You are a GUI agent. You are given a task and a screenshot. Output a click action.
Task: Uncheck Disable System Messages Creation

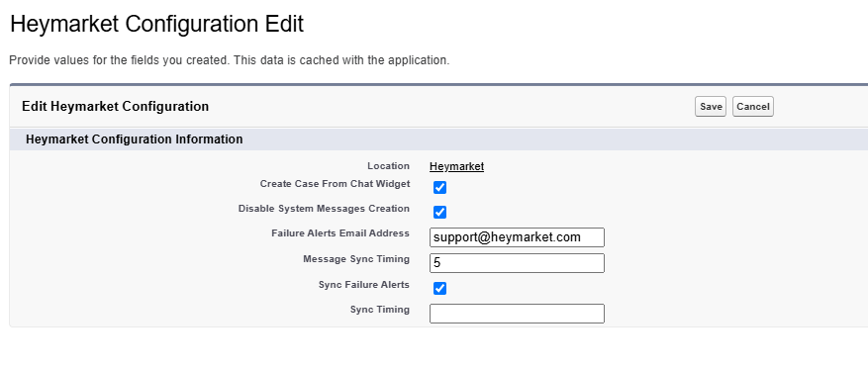(x=439, y=213)
